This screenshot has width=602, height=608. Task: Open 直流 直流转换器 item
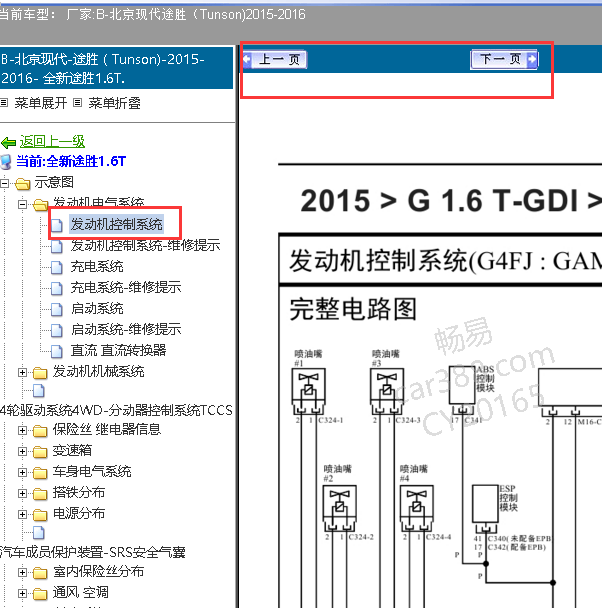(118, 350)
